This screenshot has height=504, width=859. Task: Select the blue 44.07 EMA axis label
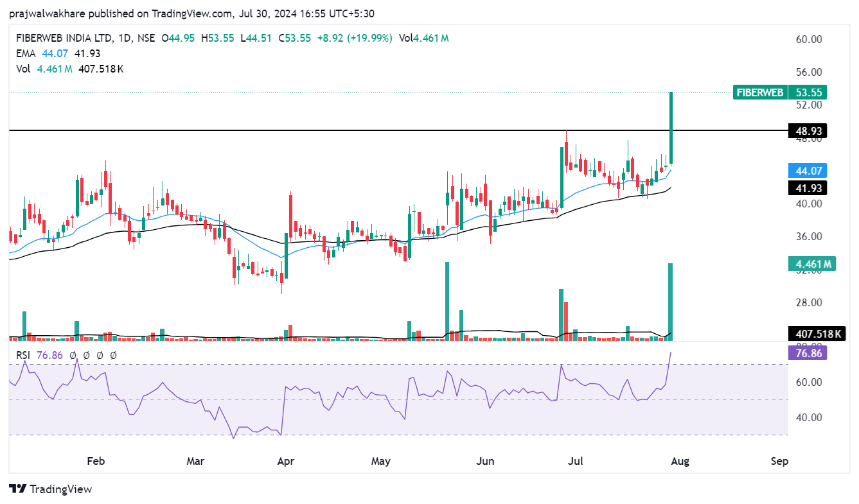[x=807, y=171]
